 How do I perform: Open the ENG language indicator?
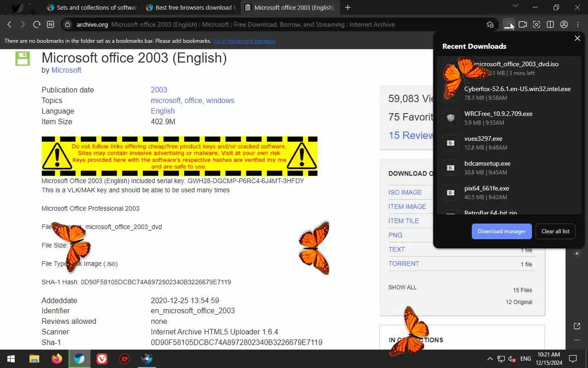tap(526, 359)
